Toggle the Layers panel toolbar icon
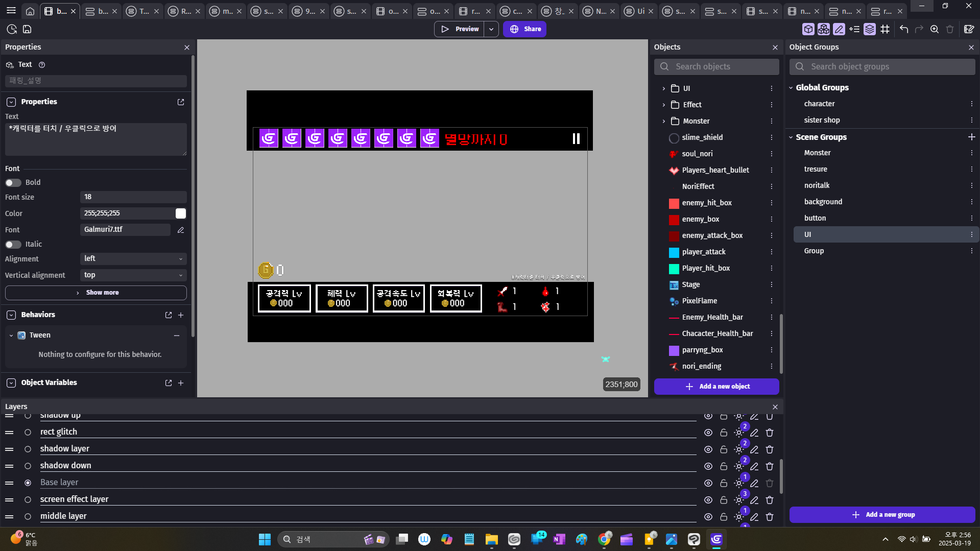The height and width of the screenshot is (551, 980). tap(869, 29)
